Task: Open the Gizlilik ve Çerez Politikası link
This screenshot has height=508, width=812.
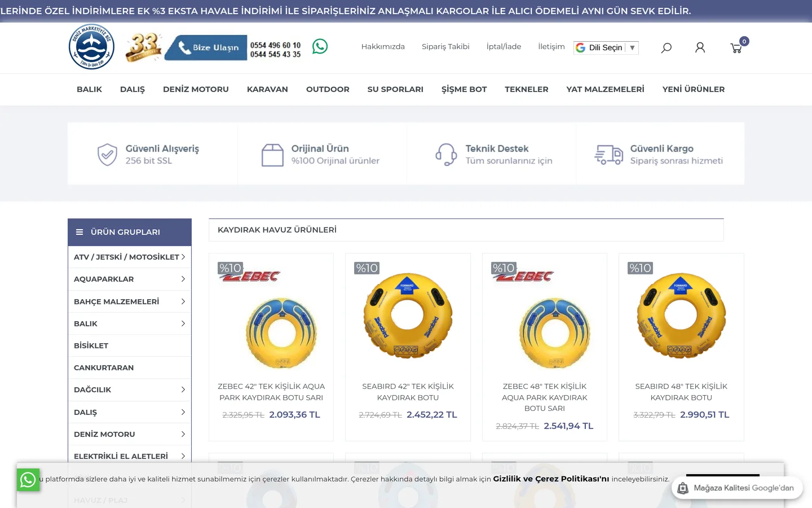Action: coord(551,479)
